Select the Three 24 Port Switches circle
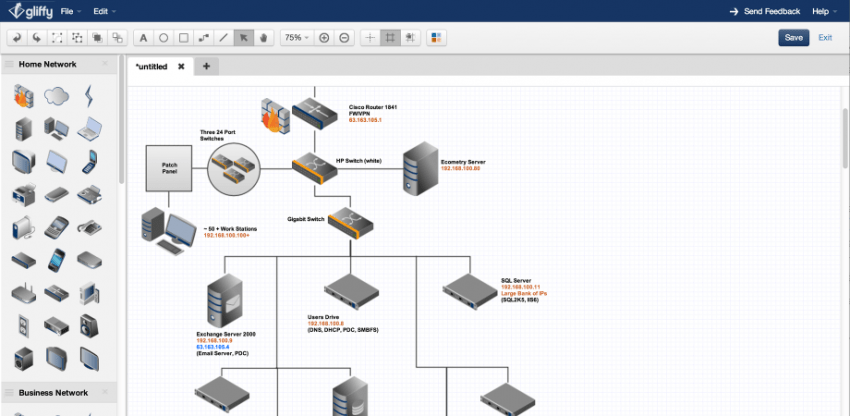The width and height of the screenshot is (850, 416). tap(234, 169)
